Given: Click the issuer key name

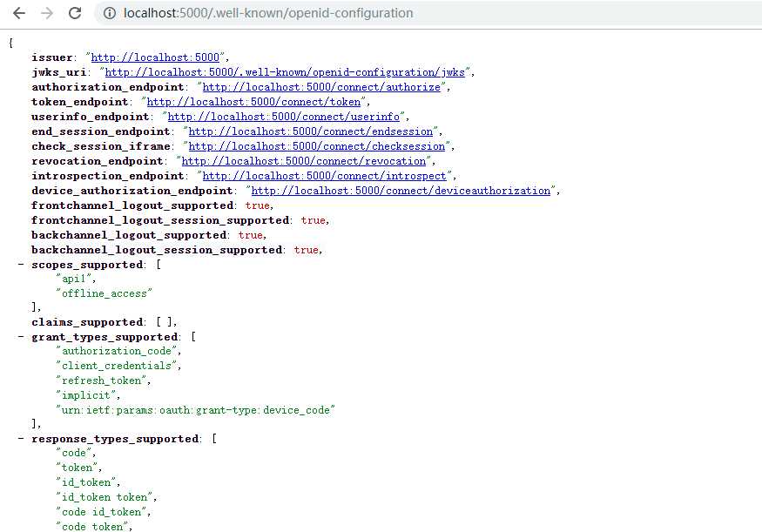Looking at the screenshot, I should point(52,57).
